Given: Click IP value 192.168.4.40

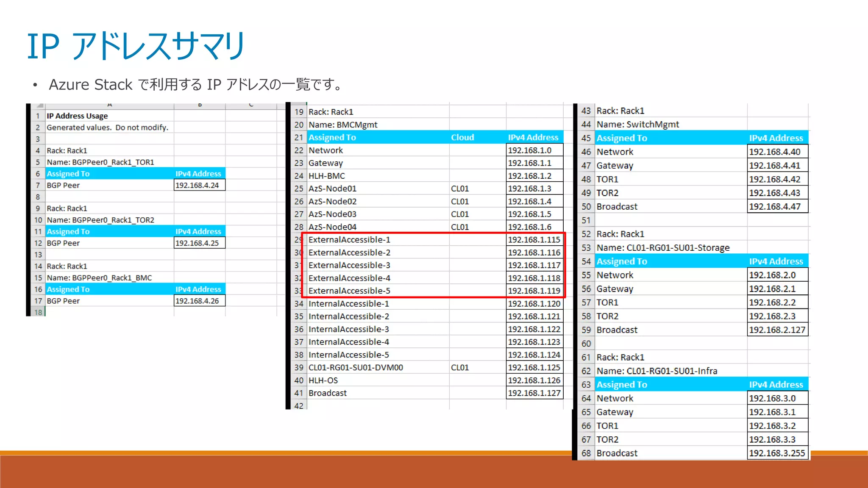Looking at the screenshot, I should pos(777,152).
